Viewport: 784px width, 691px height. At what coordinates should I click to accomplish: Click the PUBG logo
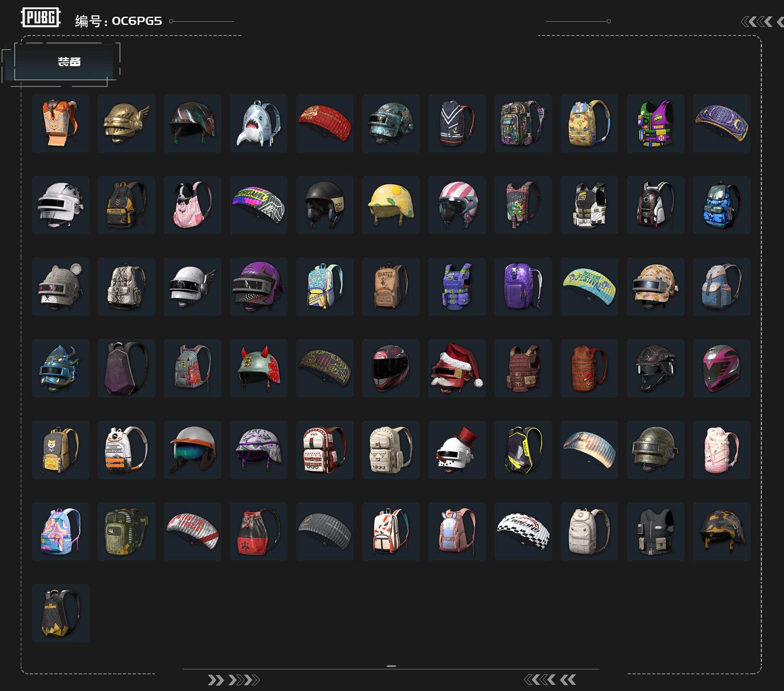click(x=41, y=18)
